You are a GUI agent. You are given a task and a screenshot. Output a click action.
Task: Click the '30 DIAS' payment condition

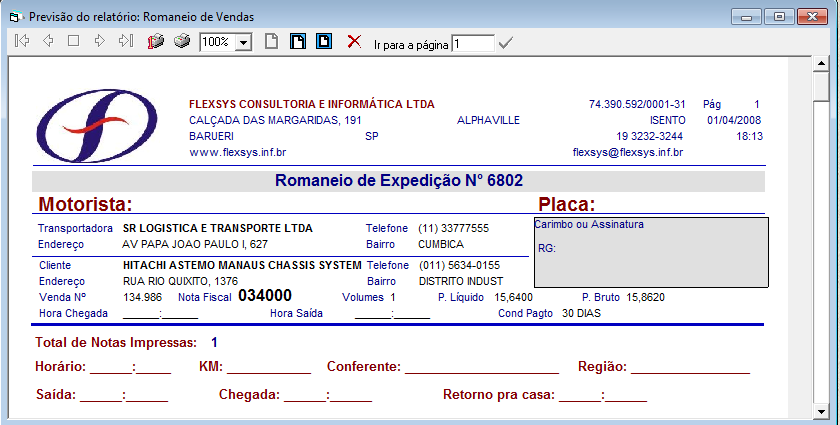581,314
